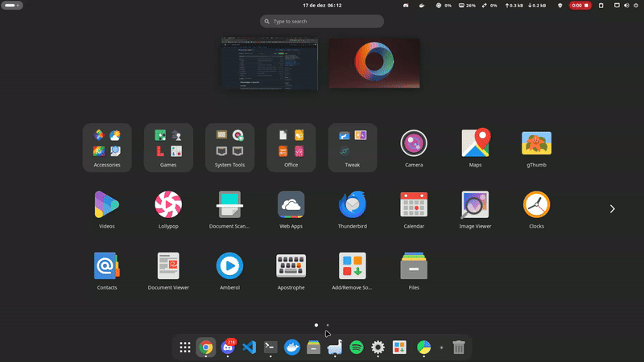Click the CPU usage 0% indicator
Screen dimensions: 644x362
pos(444,6)
